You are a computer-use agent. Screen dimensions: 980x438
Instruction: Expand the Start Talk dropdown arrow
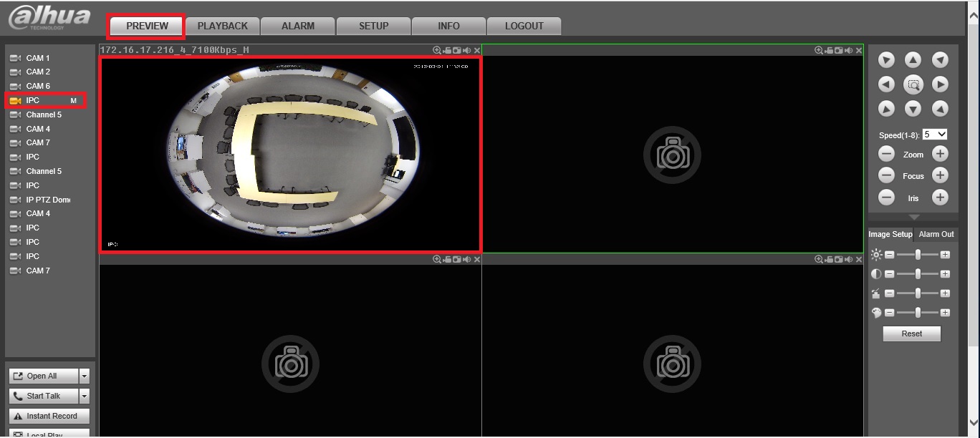pyautogui.click(x=85, y=396)
